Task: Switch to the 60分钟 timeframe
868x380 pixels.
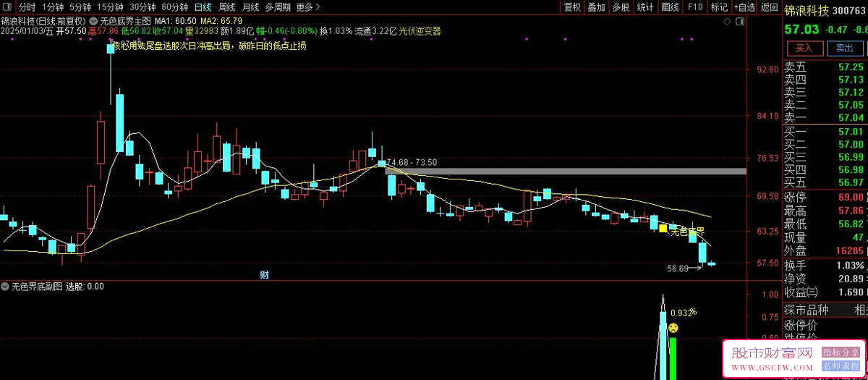Action: [x=174, y=7]
